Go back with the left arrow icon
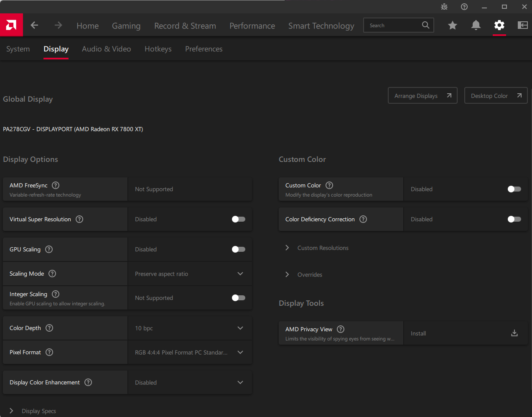The width and height of the screenshot is (532, 417). pyautogui.click(x=34, y=25)
